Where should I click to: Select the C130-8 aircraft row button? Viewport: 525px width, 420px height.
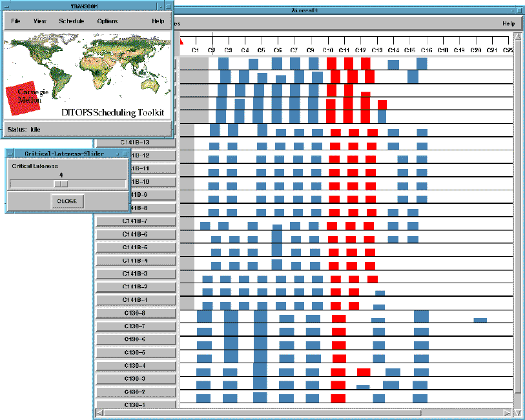coord(135,314)
